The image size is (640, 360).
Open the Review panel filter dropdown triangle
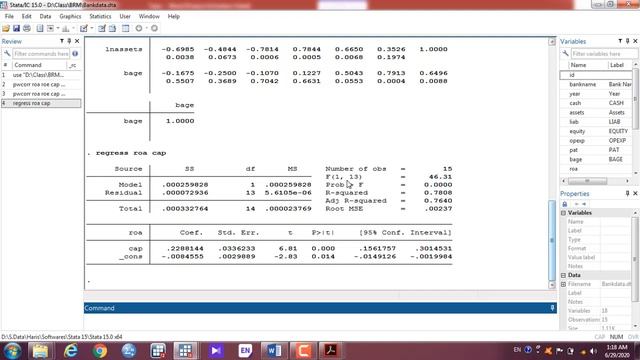point(62,41)
